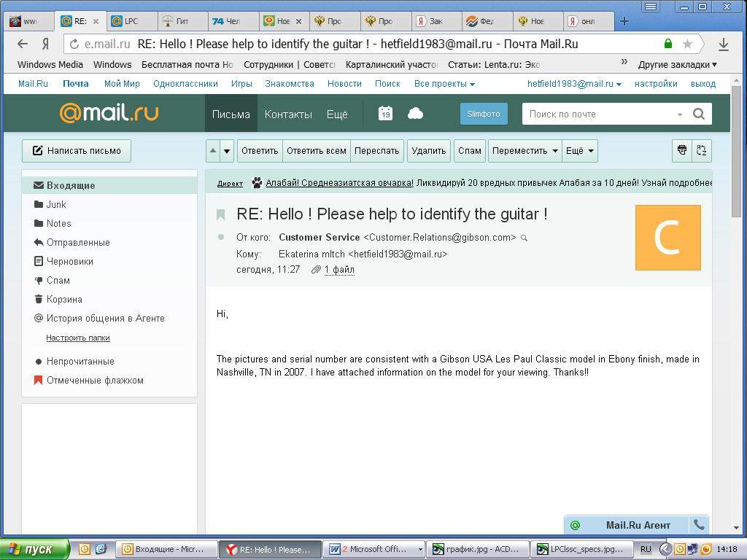Open the Контакты tab
Screen dimensions: 747x560
(288, 114)
